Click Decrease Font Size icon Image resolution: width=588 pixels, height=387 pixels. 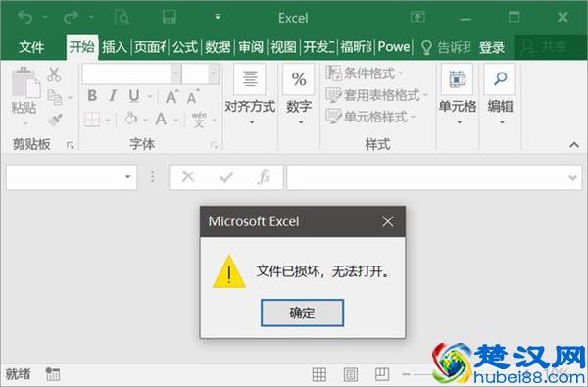[x=193, y=97]
